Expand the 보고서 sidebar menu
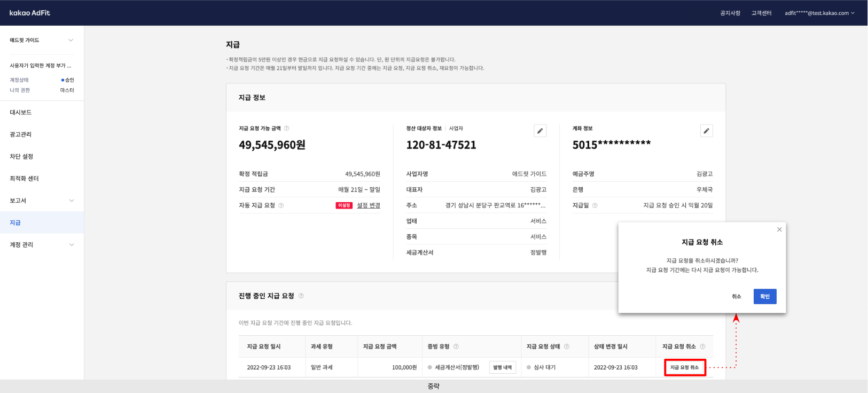868x393 pixels. [x=71, y=201]
